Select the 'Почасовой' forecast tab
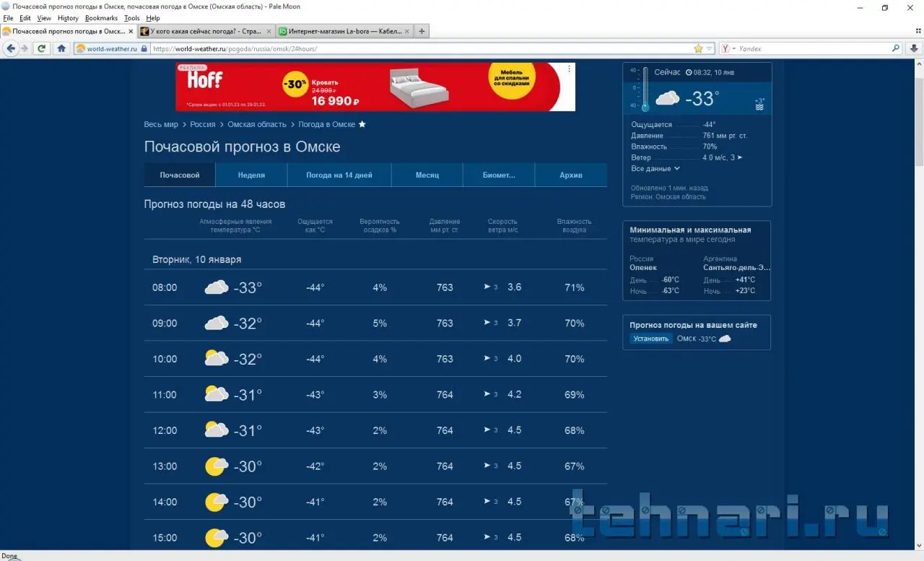 pos(180,175)
